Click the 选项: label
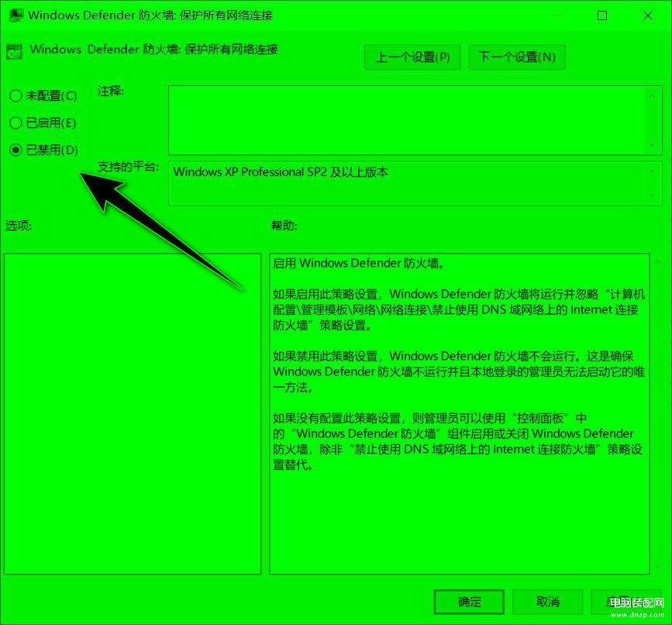The width and height of the screenshot is (672, 625). coord(19,226)
